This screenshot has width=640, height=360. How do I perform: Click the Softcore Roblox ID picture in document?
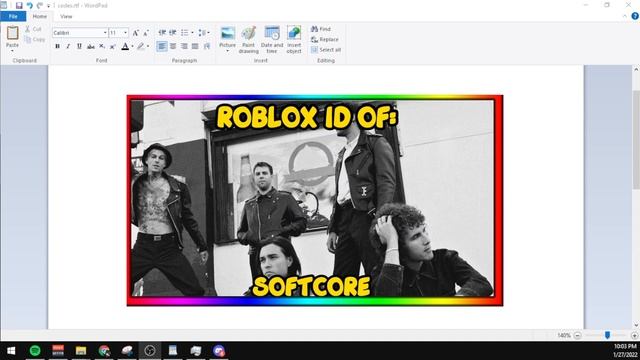click(x=315, y=200)
